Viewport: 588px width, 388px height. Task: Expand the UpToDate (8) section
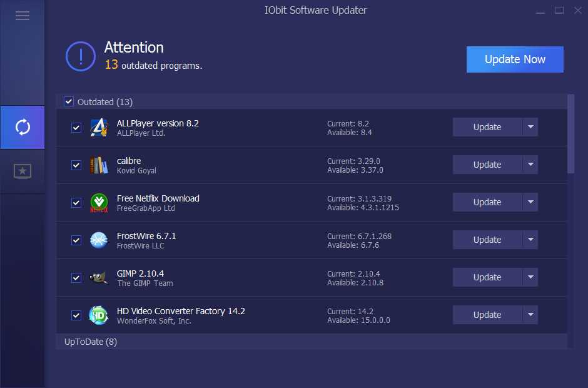pyautogui.click(x=91, y=342)
